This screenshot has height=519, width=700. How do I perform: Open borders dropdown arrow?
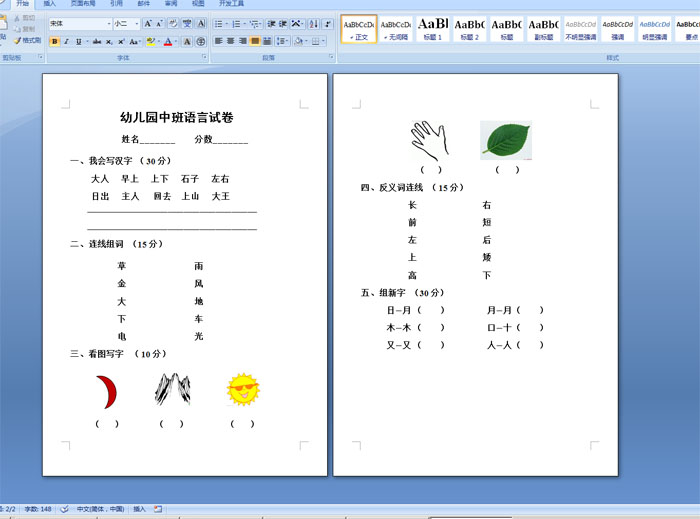323,41
